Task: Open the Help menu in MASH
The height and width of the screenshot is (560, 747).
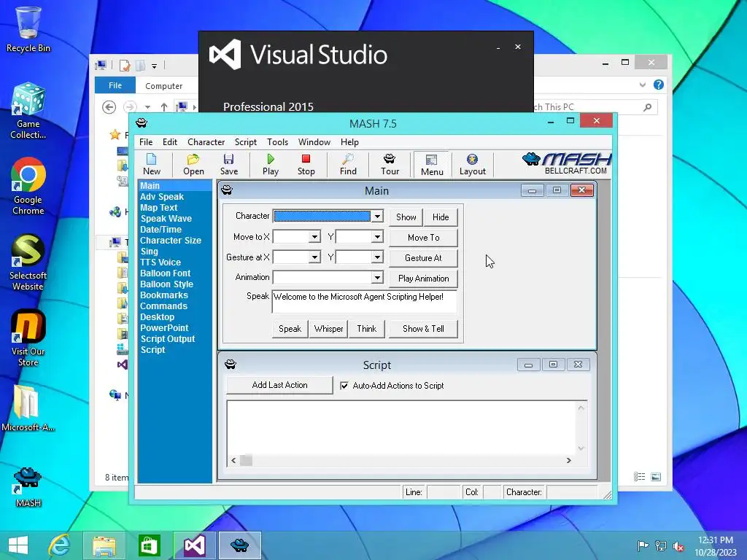Action: point(349,142)
